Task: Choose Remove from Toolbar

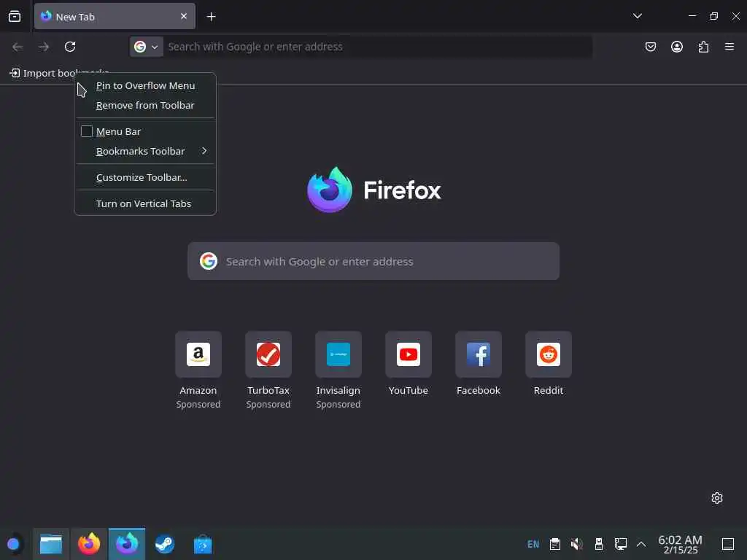Action: pyautogui.click(x=145, y=105)
